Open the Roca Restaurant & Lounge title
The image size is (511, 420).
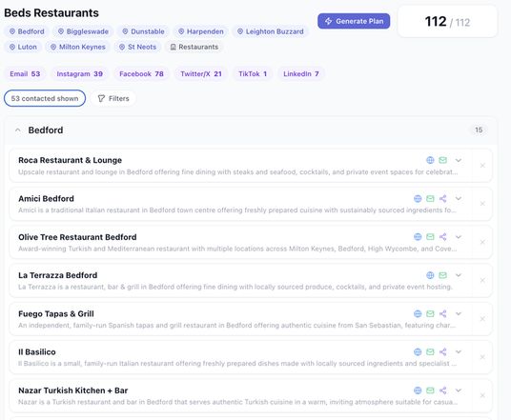(70, 160)
